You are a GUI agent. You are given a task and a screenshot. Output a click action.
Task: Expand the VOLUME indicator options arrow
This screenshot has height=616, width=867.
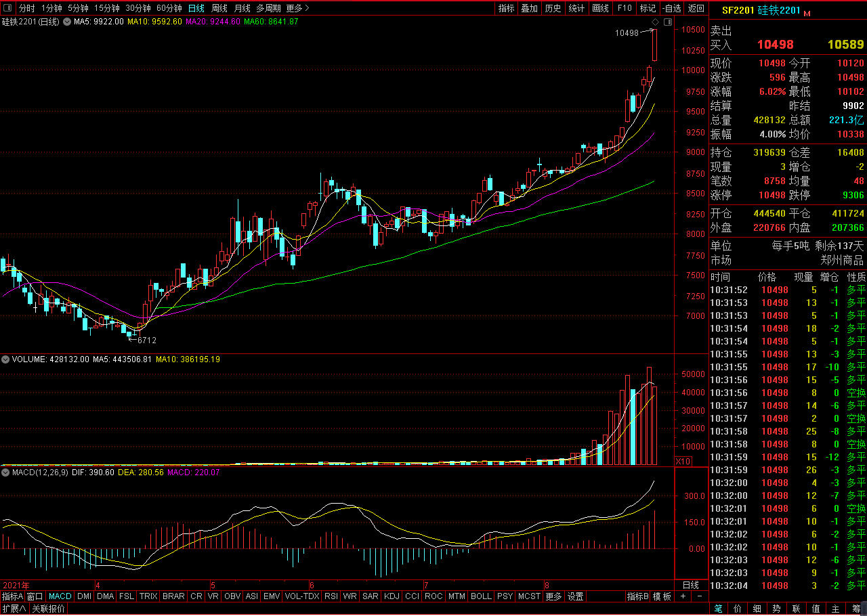point(6,359)
